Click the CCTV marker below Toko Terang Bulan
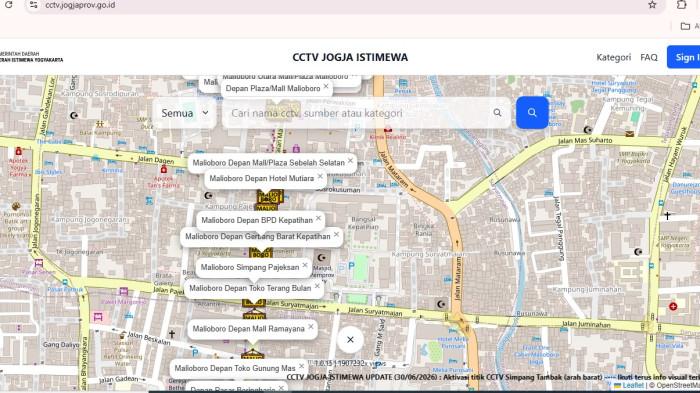 pos(254,303)
